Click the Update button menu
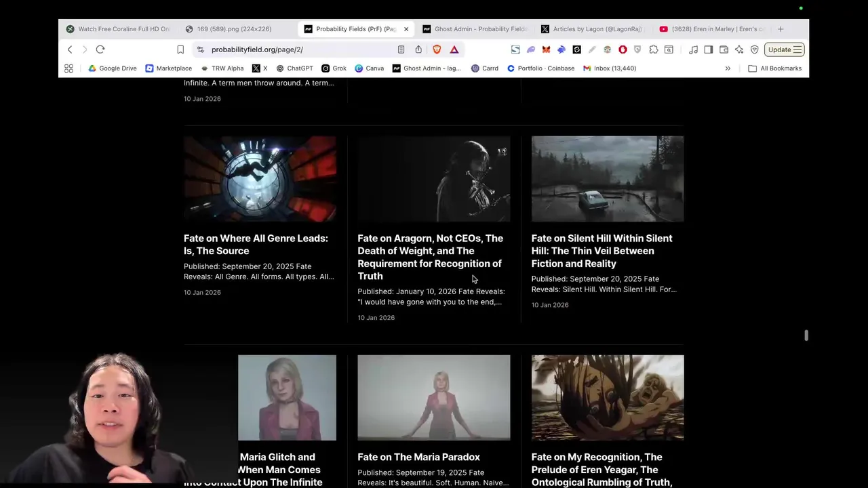The height and width of the screenshot is (488, 868). click(x=785, y=49)
